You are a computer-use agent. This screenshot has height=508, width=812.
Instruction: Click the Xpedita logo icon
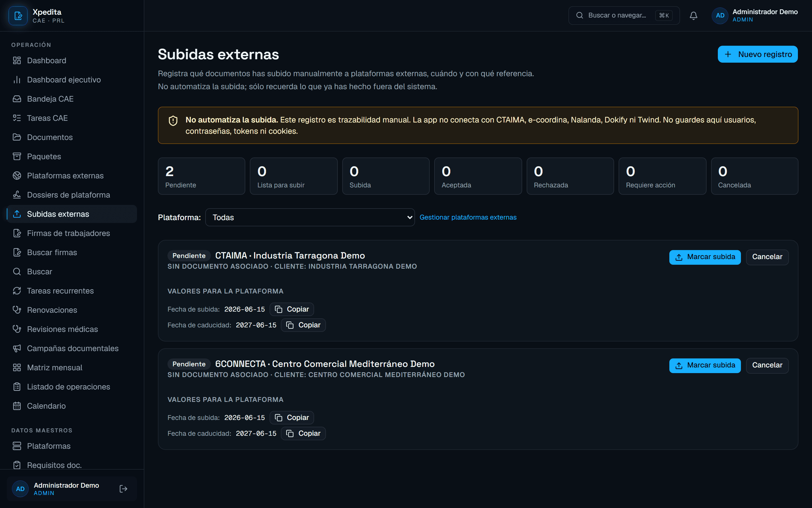point(18,16)
